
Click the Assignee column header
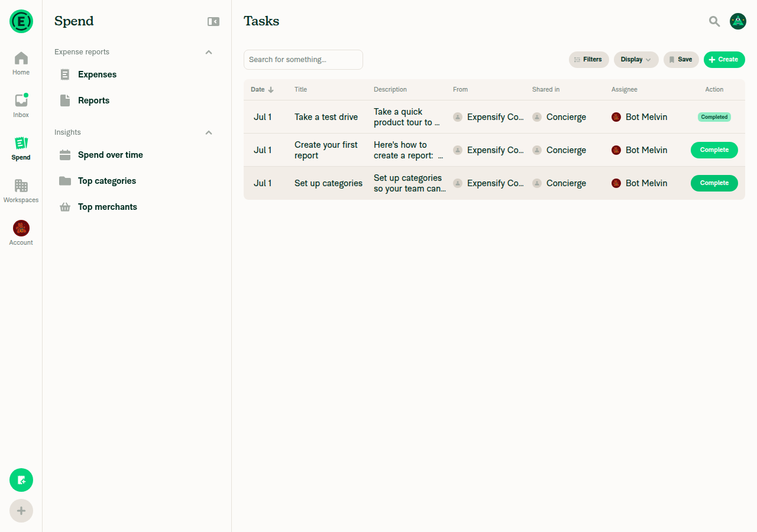625,90
